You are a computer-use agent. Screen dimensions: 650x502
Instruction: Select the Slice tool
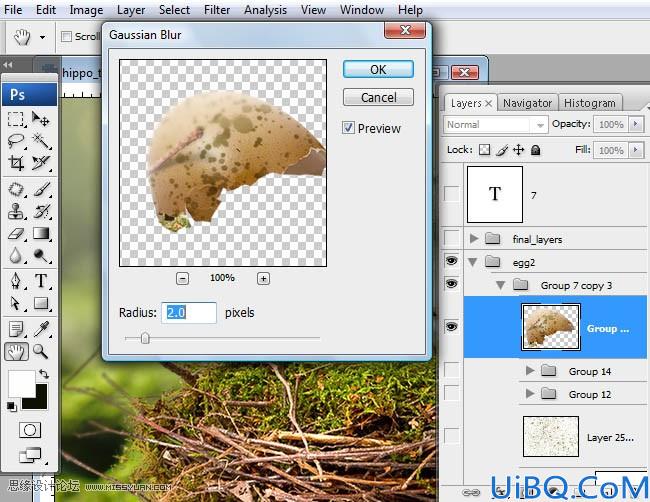(41, 163)
